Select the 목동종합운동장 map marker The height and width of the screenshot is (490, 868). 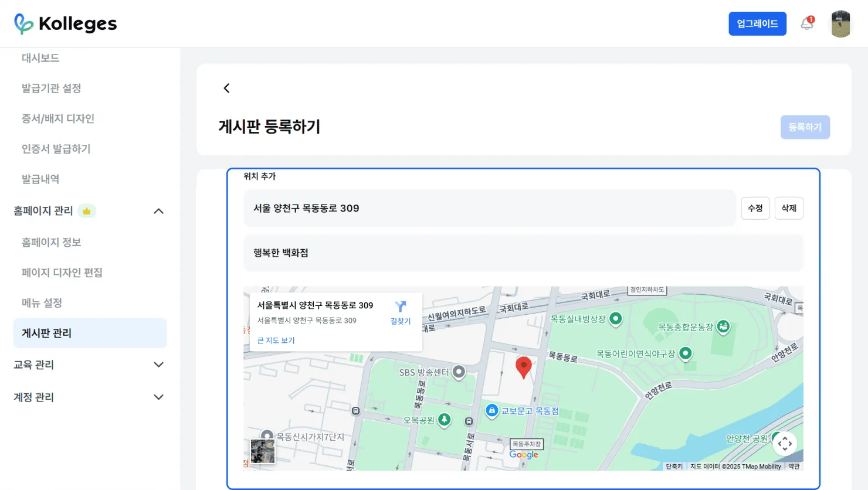pos(724,326)
